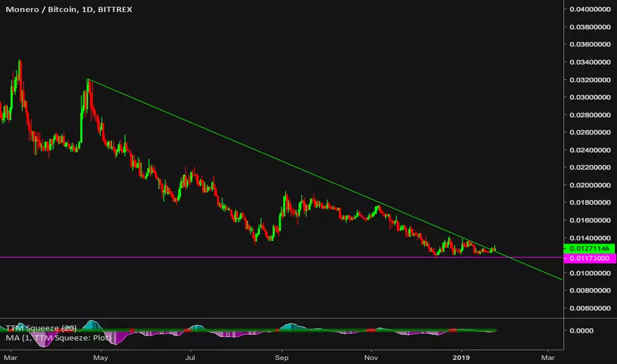This screenshot has height=364, width=617.
Task: Click the 0.03200000 price axis label
Action: pos(590,80)
